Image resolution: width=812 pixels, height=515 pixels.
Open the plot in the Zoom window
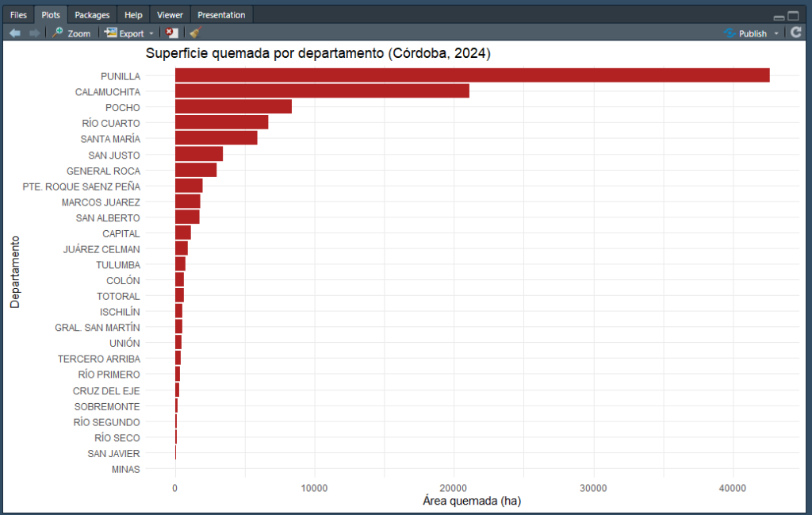point(71,33)
